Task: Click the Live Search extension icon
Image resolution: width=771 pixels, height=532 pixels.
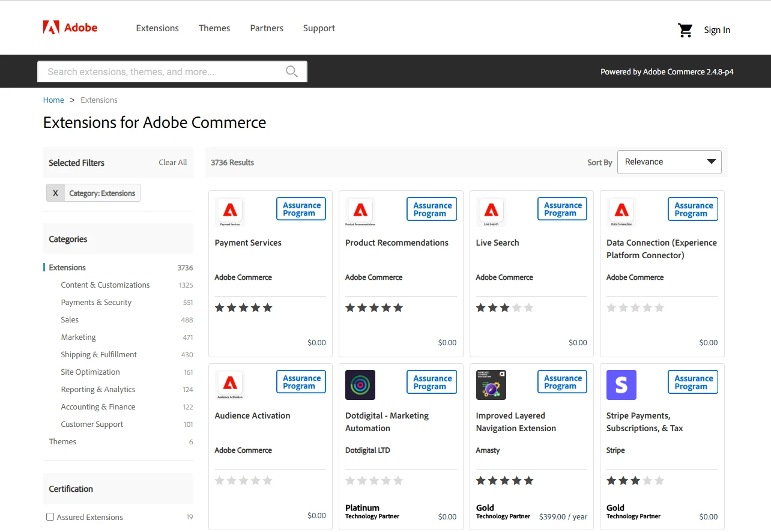Action: [x=490, y=211]
